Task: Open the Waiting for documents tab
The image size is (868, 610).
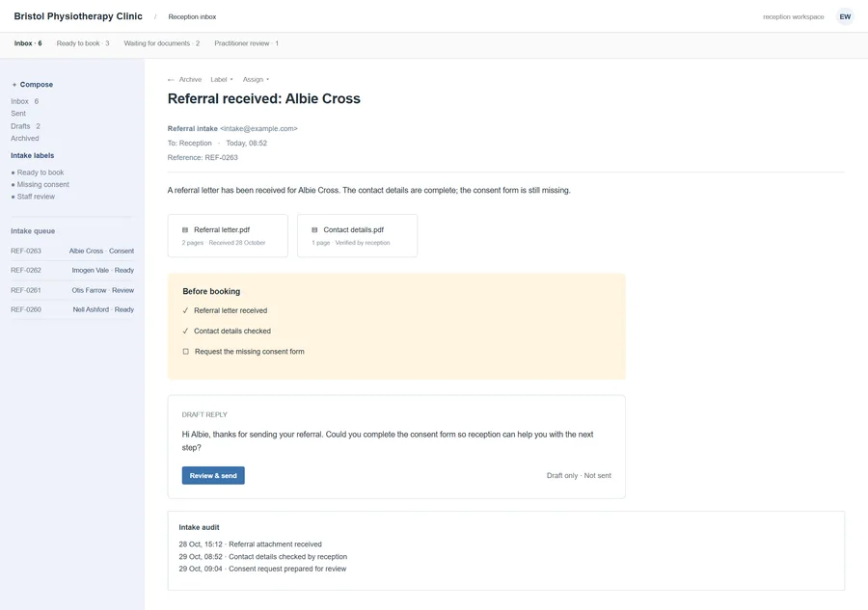Action: [162, 43]
